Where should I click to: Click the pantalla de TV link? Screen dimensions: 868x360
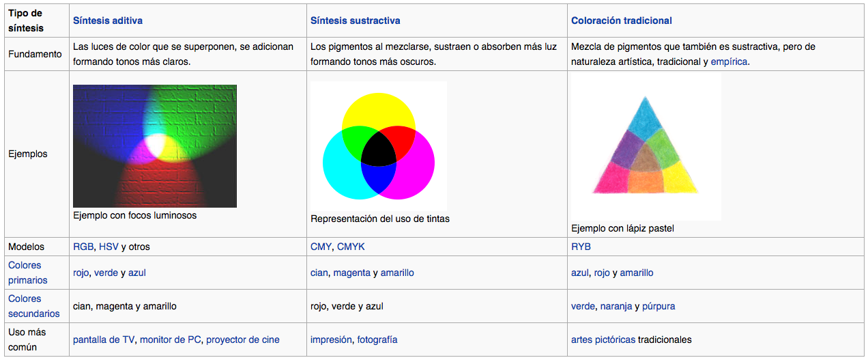[x=104, y=340]
